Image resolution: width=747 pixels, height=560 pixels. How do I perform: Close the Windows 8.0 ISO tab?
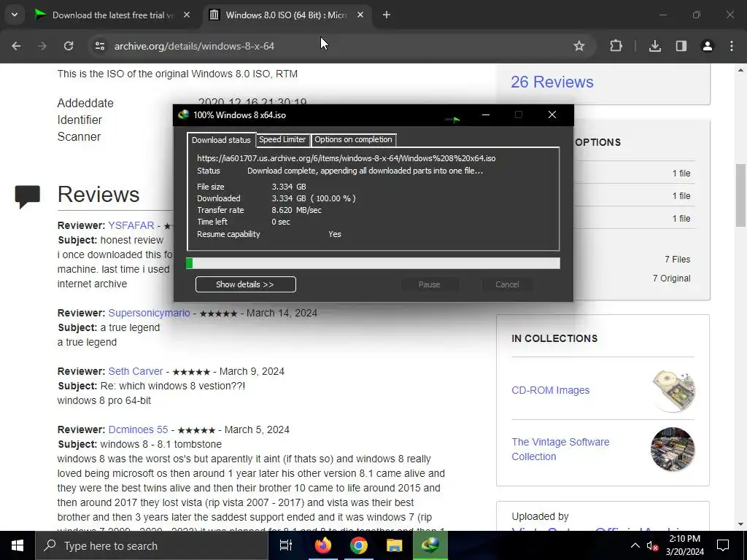pyautogui.click(x=360, y=15)
